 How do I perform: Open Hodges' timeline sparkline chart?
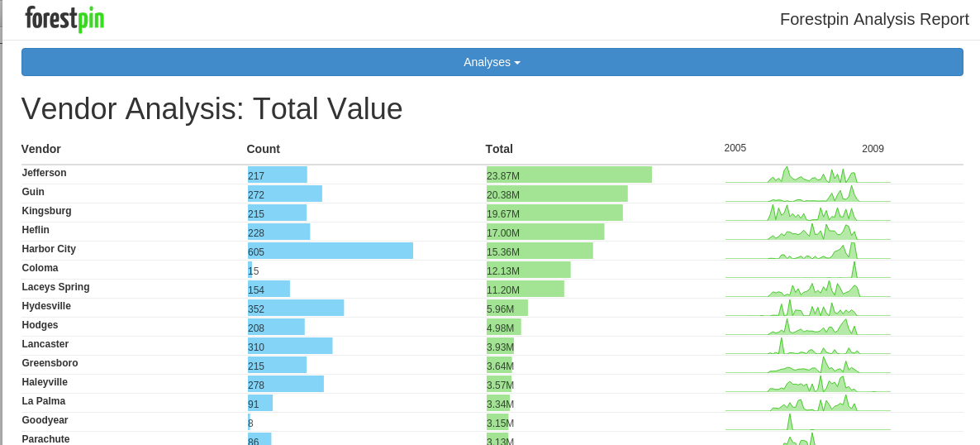click(807, 328)
